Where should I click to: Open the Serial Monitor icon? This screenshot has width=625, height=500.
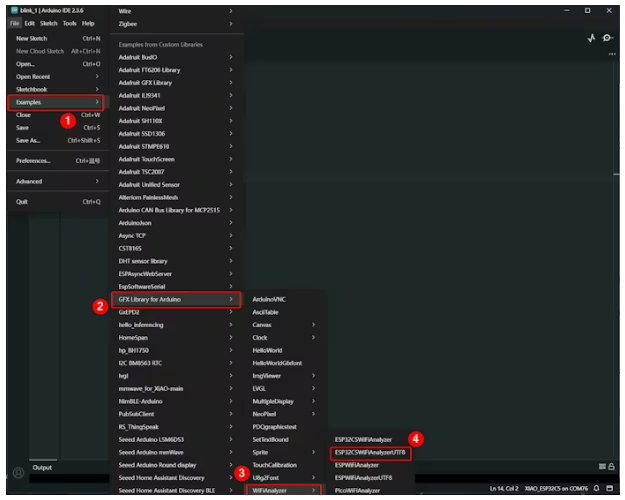[x=607, y=38]
